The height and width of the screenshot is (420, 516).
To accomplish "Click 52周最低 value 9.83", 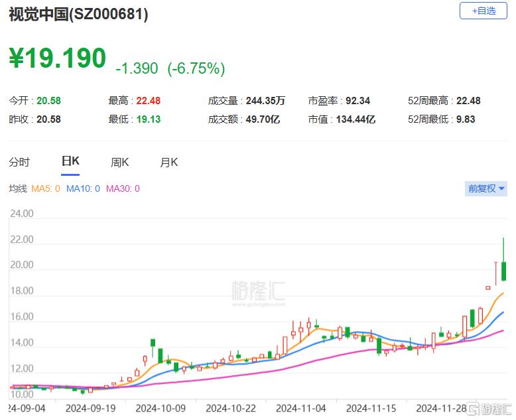I will 466,119.
